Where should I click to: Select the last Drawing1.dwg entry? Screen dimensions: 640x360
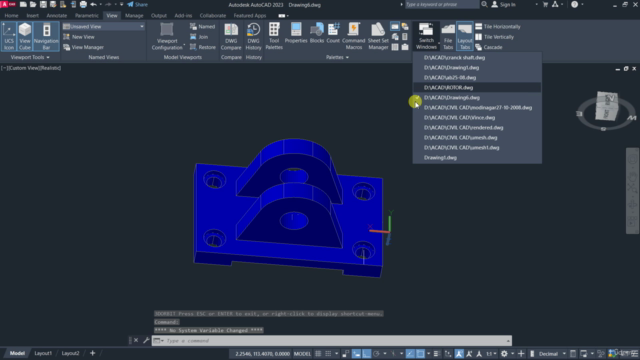[477, 158]
